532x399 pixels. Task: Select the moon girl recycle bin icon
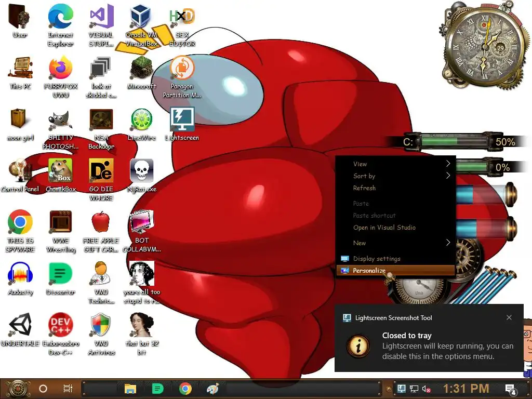click(20, 125)
